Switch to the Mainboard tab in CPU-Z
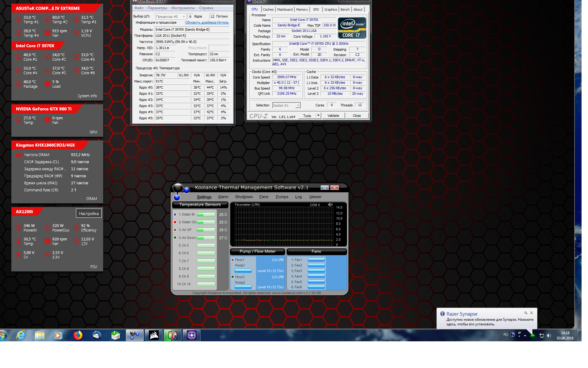The width and height of the screenshot is (588, 368). [x=285, y=10]
